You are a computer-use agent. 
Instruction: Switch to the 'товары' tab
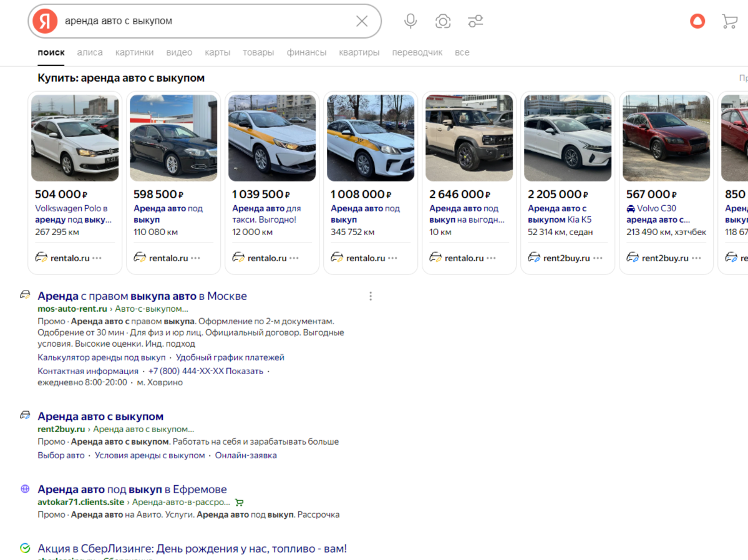258,52
